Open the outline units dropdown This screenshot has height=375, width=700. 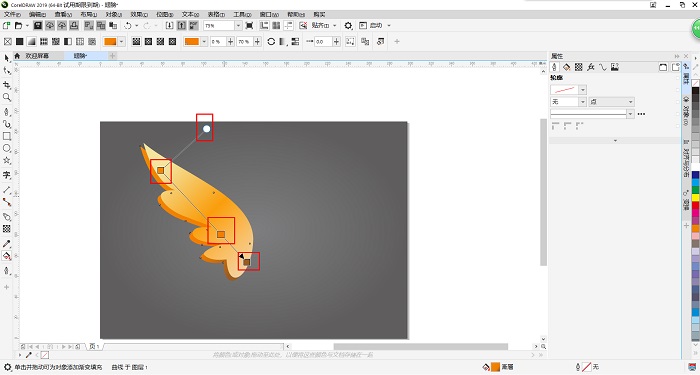pos(611,102)
